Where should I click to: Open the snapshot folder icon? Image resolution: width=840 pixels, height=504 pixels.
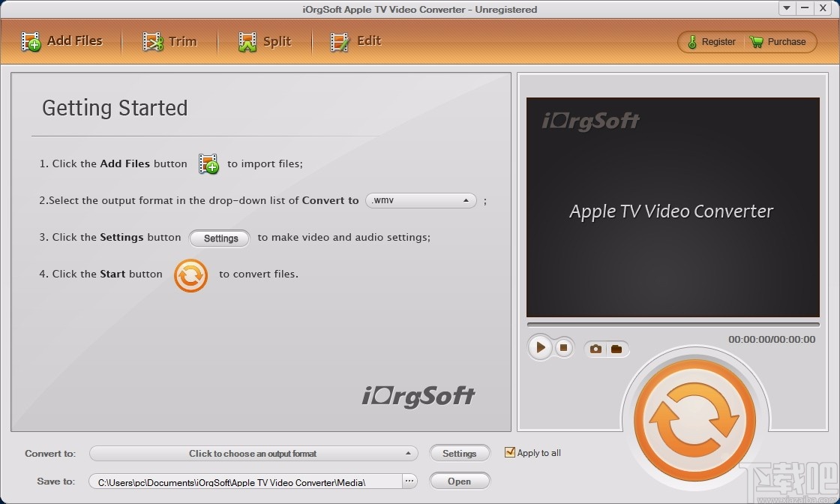pyautogui.click(x=616, y=348)
